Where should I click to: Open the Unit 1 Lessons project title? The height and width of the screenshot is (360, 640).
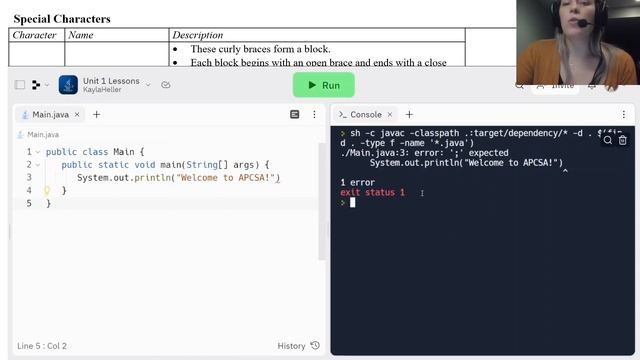point(111,81)
